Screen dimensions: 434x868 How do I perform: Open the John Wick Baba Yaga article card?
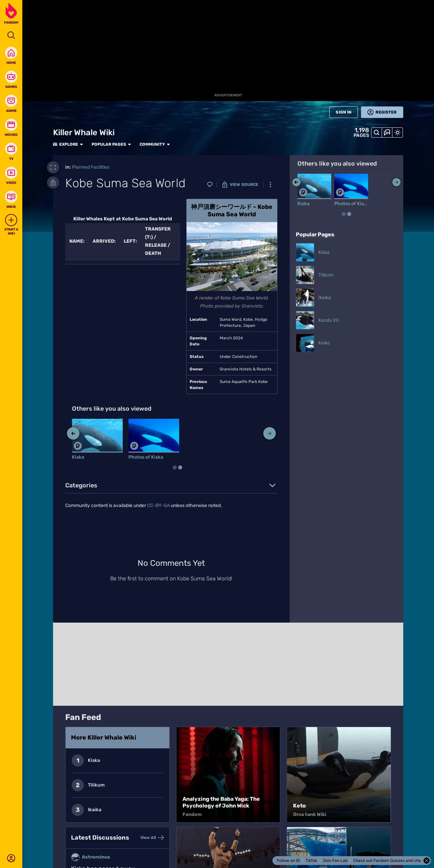pyautogui.click(x=228, y=775)
